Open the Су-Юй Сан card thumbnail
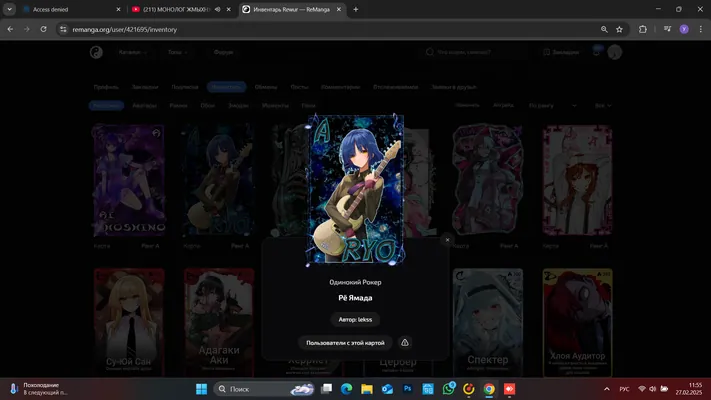 click(129, 322)
